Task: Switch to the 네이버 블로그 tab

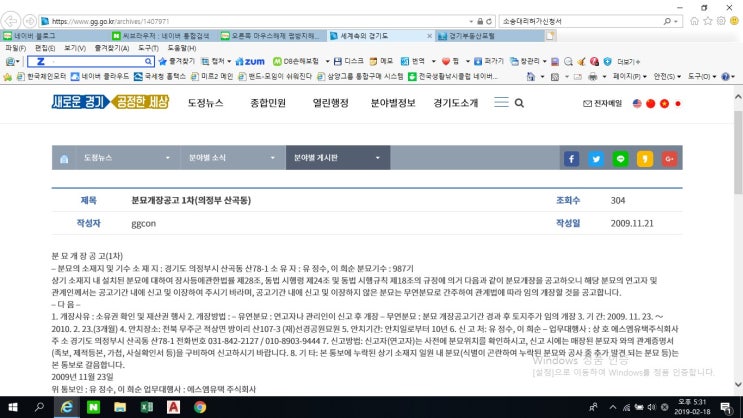Action: click(x=54, y=36)
